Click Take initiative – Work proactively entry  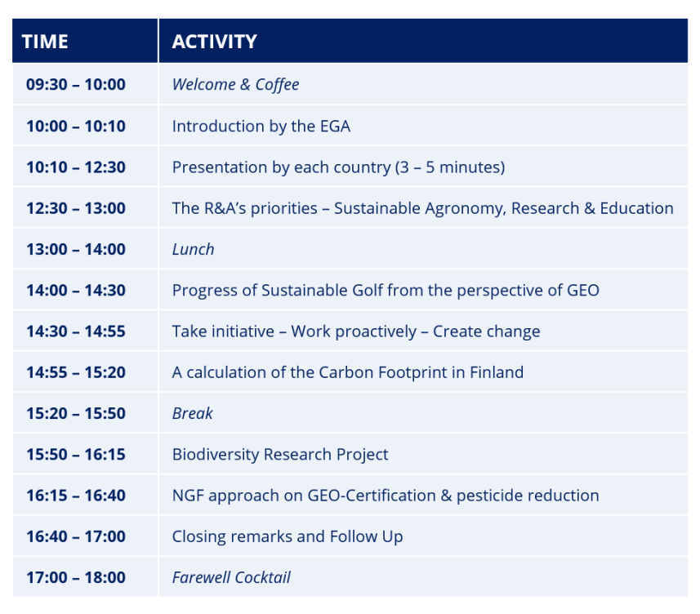coord(356,331)
